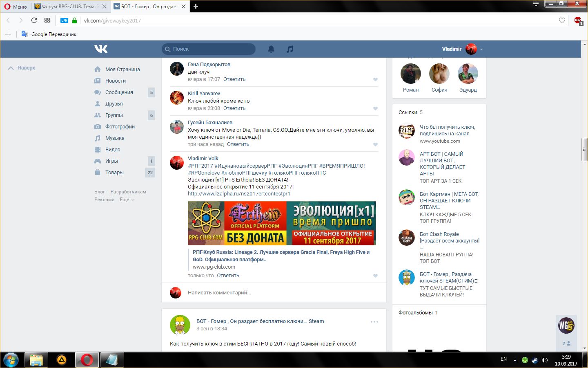
Task: Open the music note icon in header
Action: click(290, 49)
